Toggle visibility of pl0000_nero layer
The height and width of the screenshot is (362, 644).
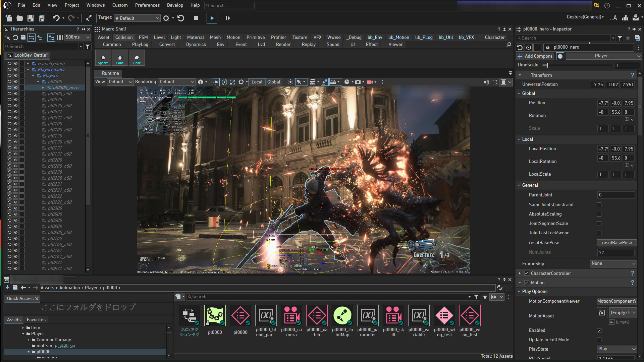15,87
